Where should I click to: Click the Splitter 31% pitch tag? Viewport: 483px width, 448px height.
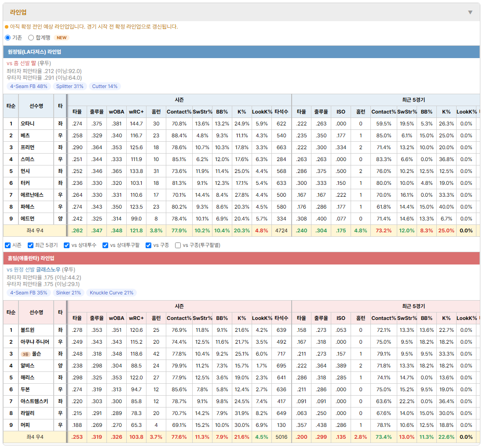point(70,86)
